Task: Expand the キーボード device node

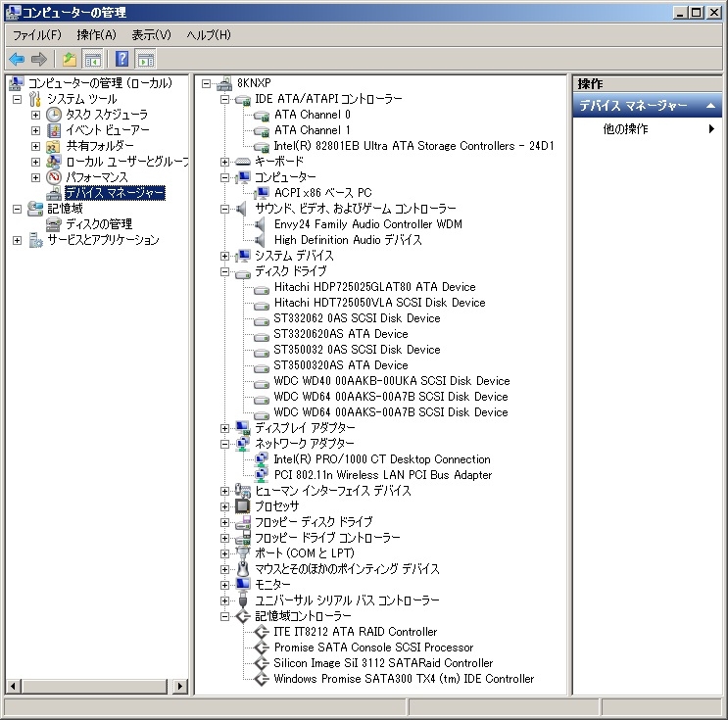Action: 224,162
